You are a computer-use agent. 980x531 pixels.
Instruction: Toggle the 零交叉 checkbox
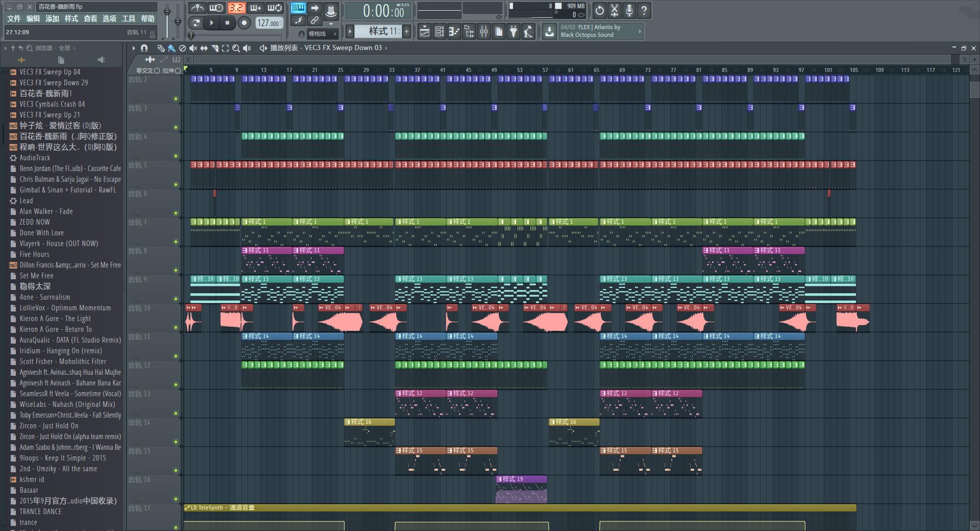point(157,70)
